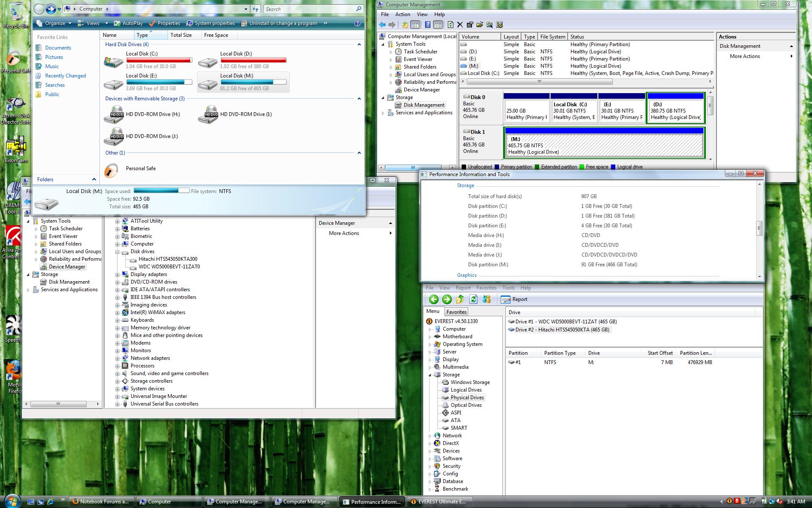Collapse Disk drives node in Device Manager
This screenshot has width=812, height=508.
(117, 252)
